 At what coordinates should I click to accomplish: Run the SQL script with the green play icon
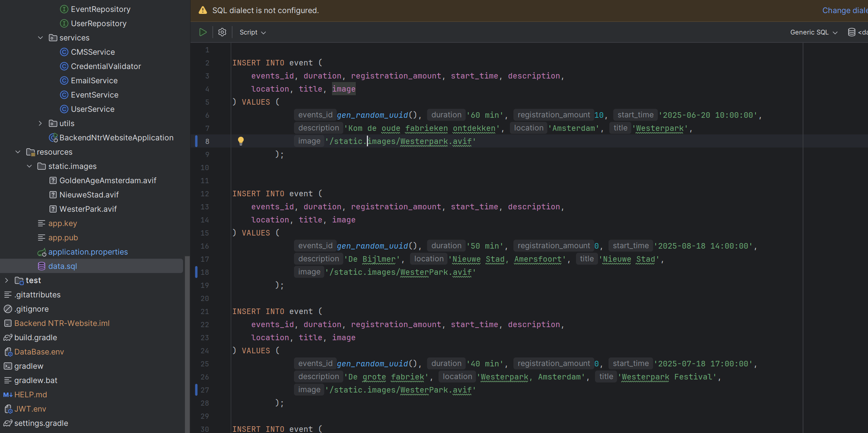pyautogui.click(x=203, y=32)
